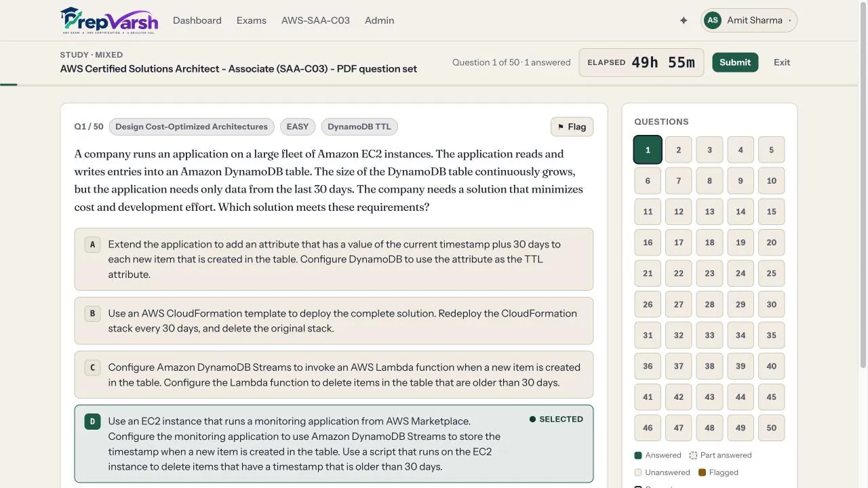Select answer option D about monitoring application
Screen dimensions: 868x488
coord(334,444)
